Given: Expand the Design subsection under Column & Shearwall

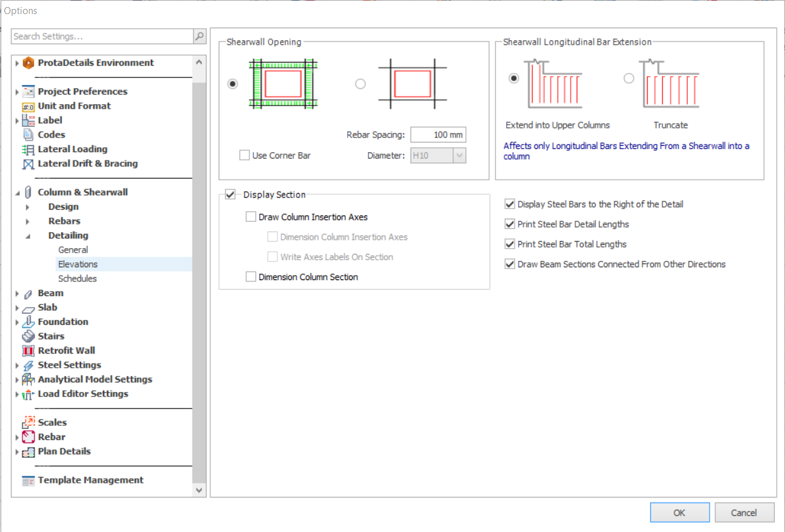Looking at the screenshot, I should pos(27,207).
